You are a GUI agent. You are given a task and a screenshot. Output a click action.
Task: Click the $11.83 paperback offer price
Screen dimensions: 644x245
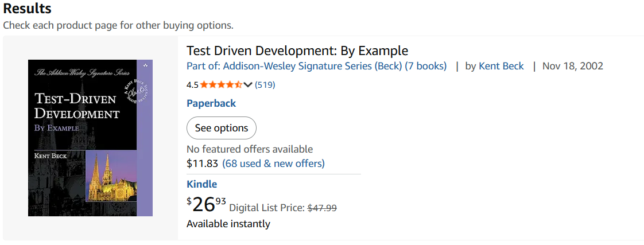tap(203, 164)
